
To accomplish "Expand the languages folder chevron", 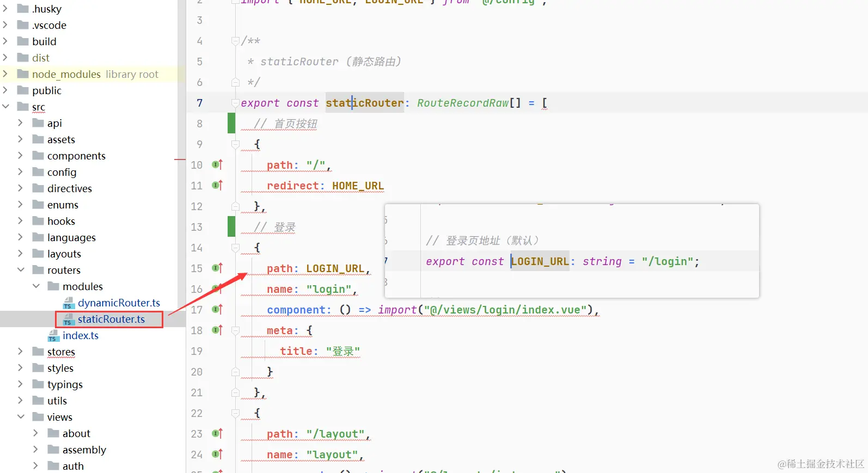I will [21, 237].
